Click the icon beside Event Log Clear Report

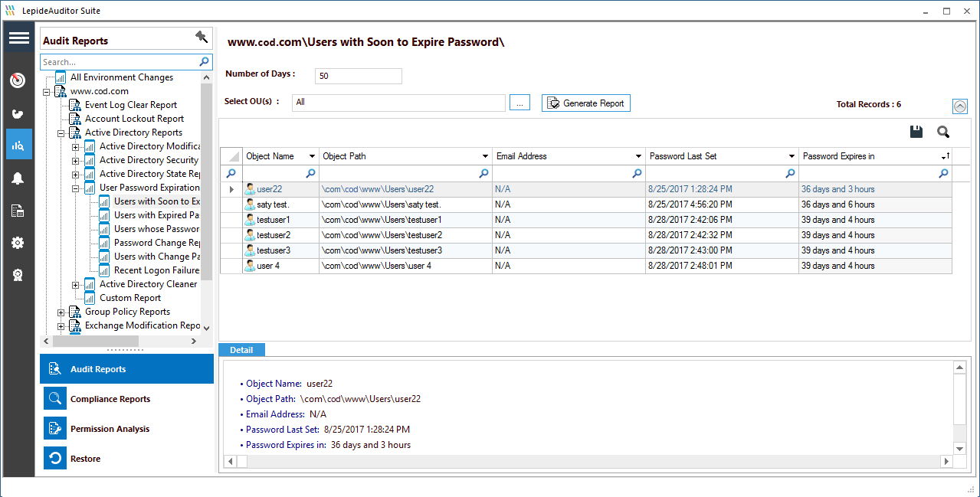click(x=75, y=105)
